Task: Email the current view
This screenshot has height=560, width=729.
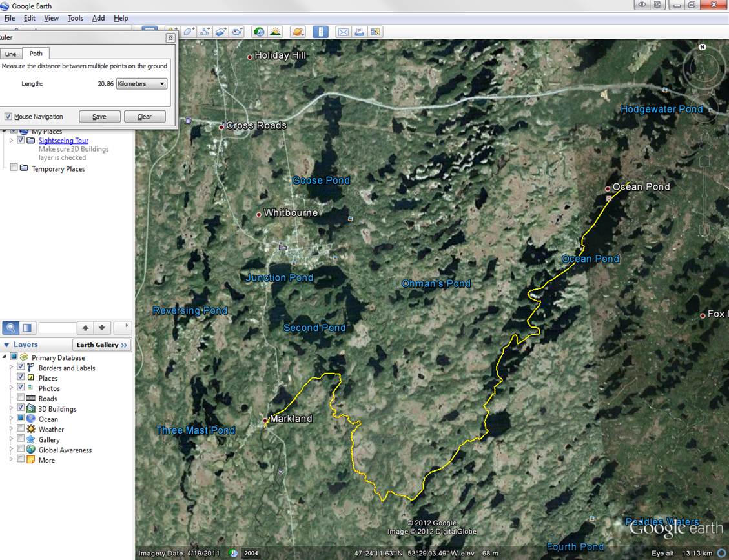Action: [343, 32]
